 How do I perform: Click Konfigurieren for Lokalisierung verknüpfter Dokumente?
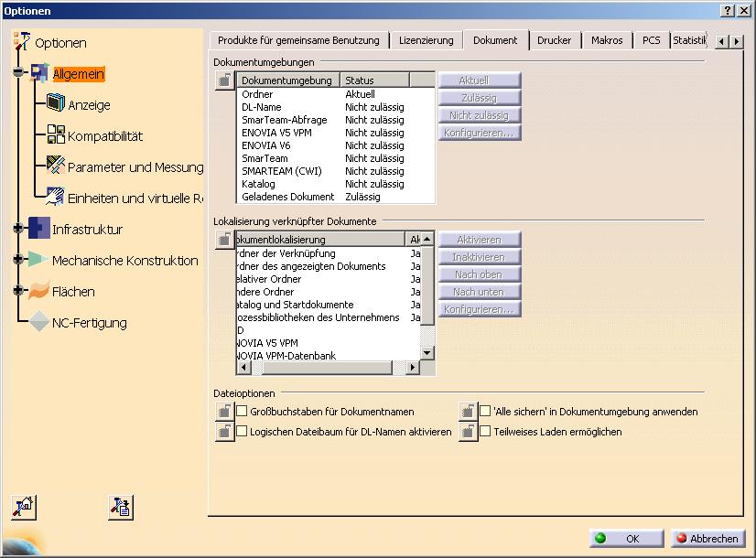480,309
